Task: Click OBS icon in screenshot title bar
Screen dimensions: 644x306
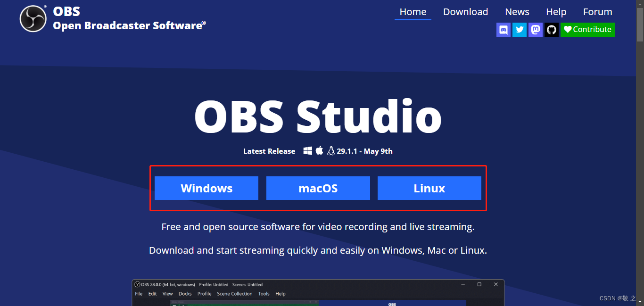Action: coord(137,284)
